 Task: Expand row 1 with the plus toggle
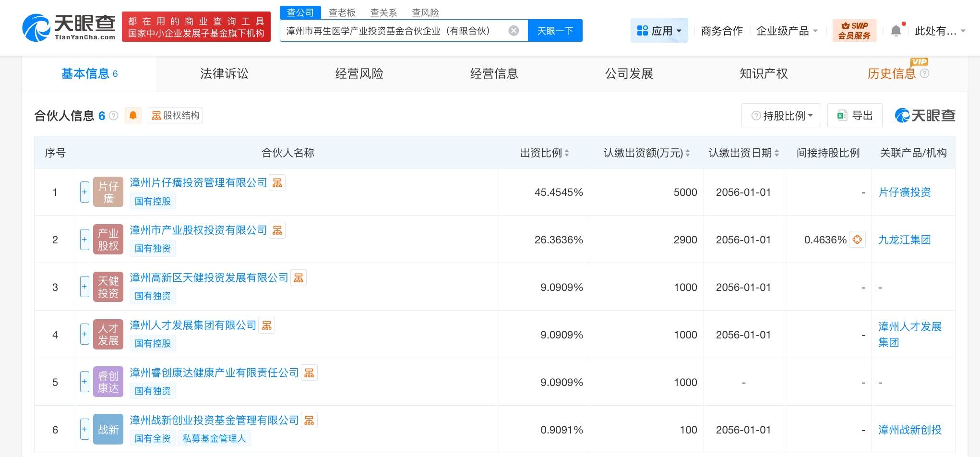coord(84,192)
